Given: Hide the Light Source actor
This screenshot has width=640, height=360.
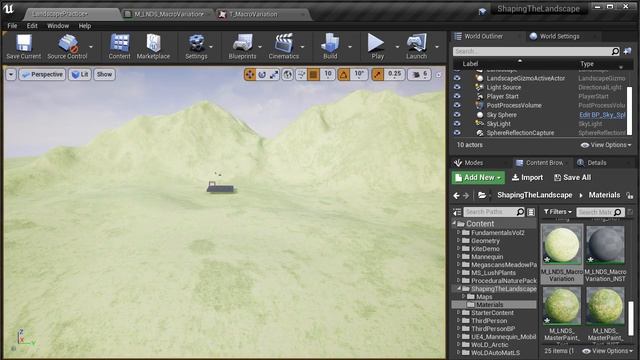Looking at the screenshot, I should [x=457, y=87].
